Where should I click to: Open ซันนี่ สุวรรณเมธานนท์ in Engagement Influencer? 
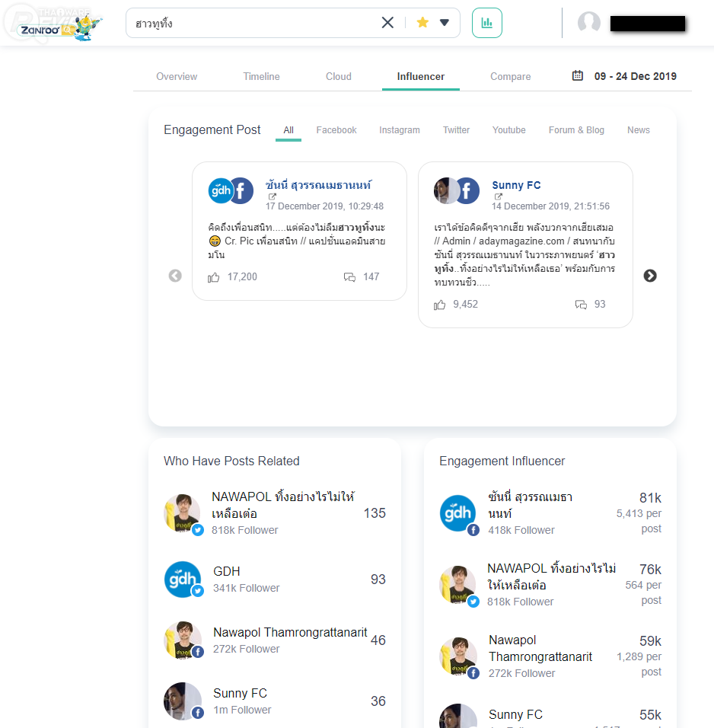click(550, 513)
